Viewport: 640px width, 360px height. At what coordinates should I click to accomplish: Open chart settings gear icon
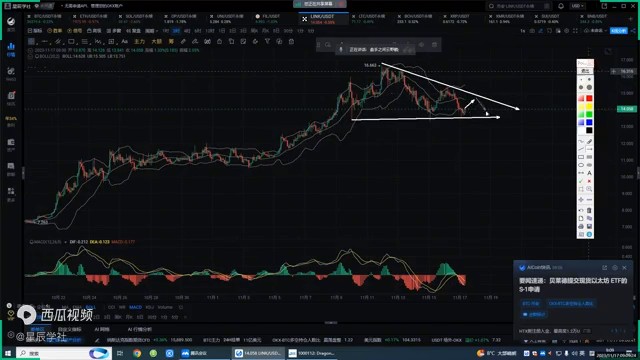click(567, 31)
